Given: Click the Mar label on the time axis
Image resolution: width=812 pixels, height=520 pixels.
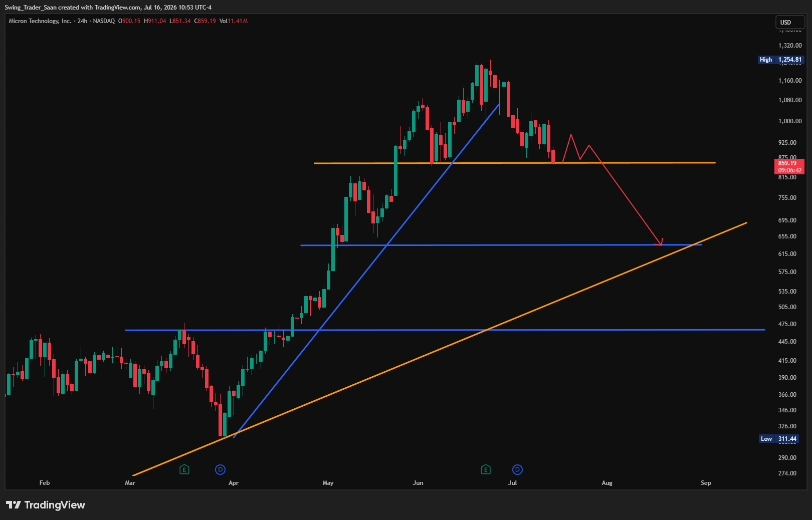Looking at the screenshot, I should [130, 483].
